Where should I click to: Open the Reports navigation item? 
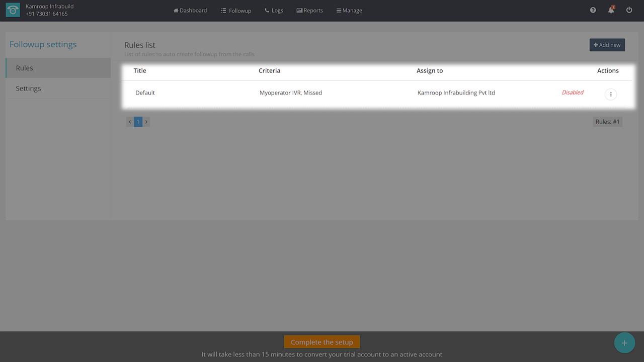tap(310, 11)
